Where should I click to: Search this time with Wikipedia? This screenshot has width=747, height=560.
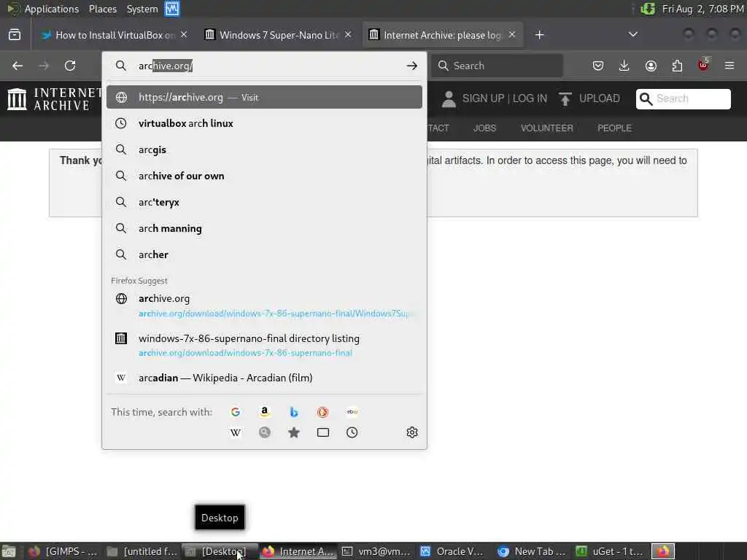236,432
